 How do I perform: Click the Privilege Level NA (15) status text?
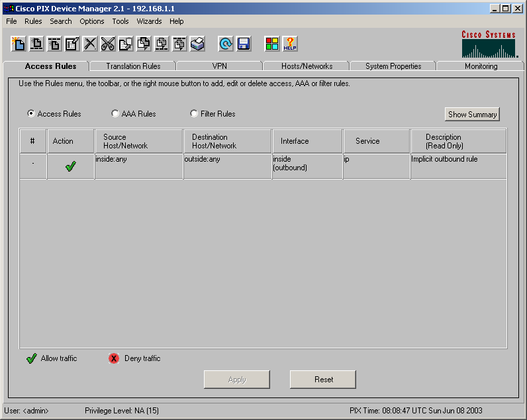tap(122, 411)
